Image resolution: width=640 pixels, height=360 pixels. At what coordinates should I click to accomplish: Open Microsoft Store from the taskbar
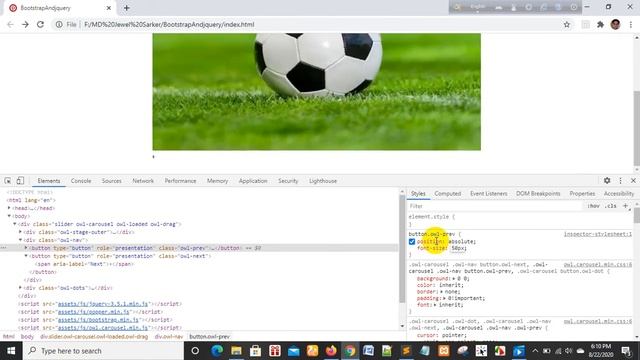click(x=256, y=351)
